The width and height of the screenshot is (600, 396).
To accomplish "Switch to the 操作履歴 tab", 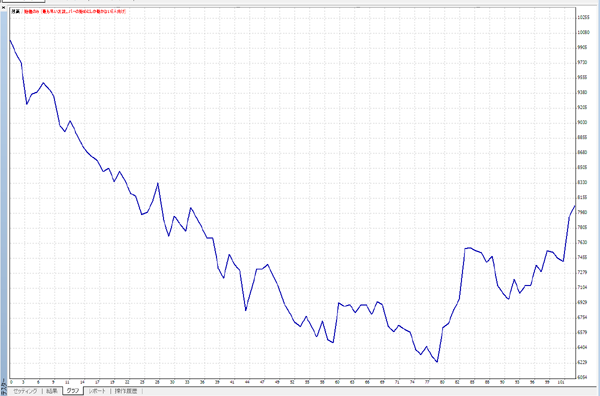I will click(126, 391).
